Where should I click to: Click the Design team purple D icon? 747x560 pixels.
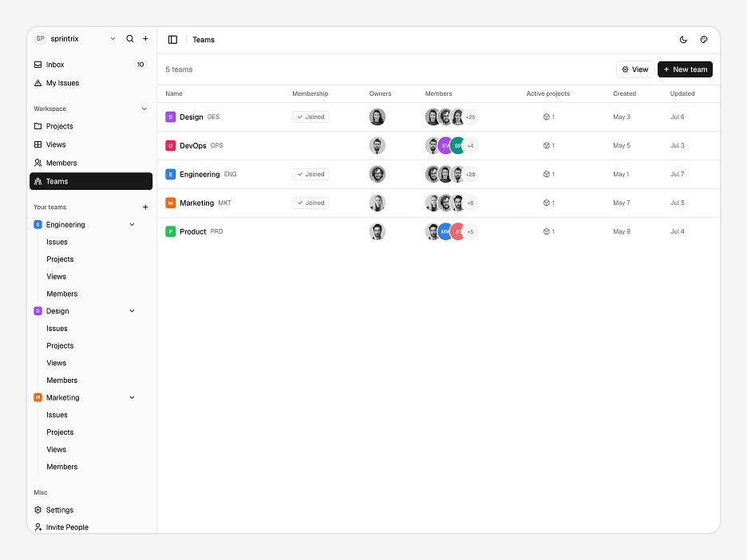click(x=171, y=116)
